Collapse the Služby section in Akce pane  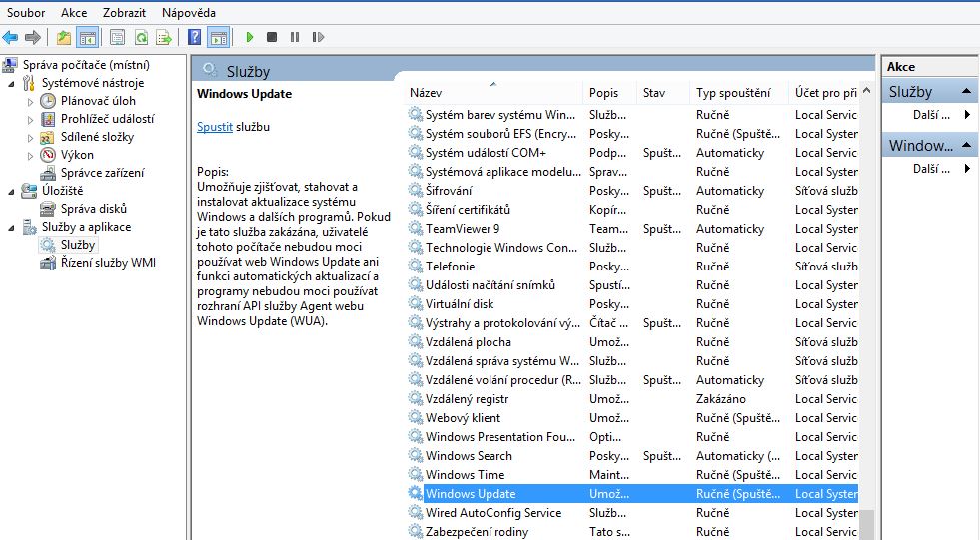click(966, 92)
